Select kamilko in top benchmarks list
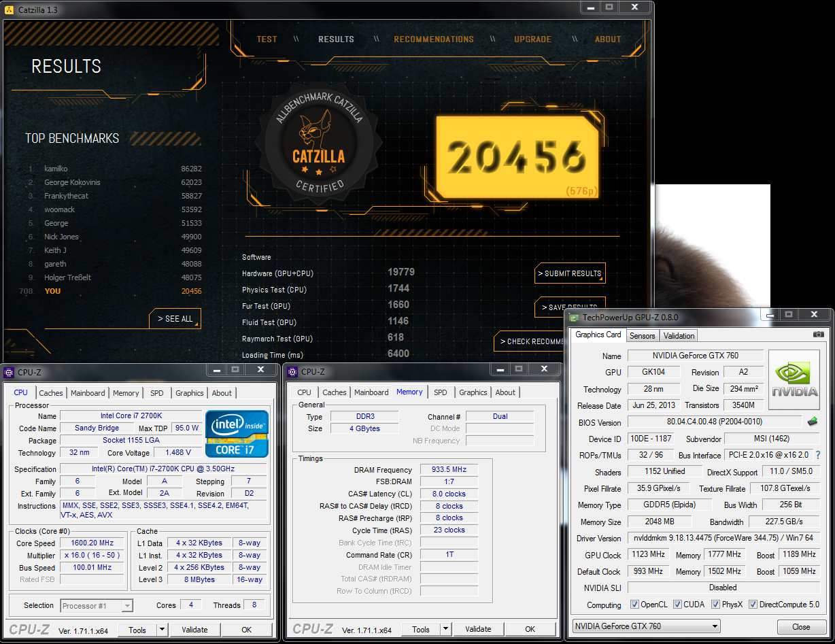 point(56,169)
